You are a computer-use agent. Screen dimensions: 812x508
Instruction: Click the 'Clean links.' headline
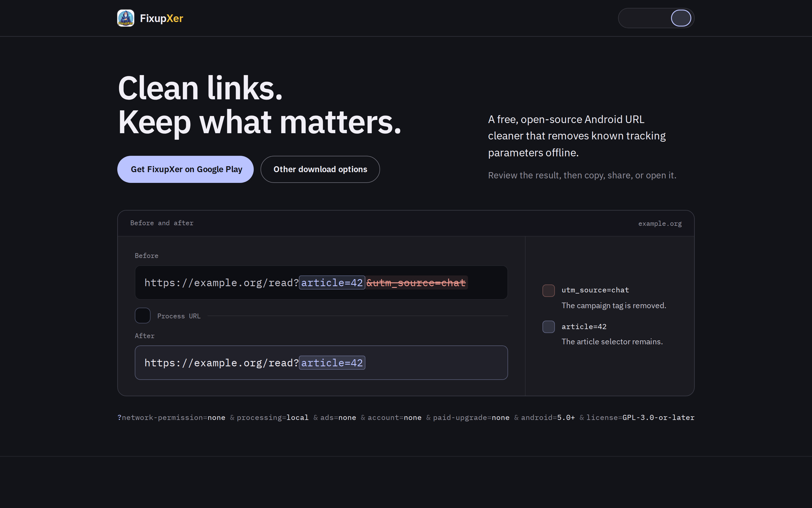(x=200, y=88)
